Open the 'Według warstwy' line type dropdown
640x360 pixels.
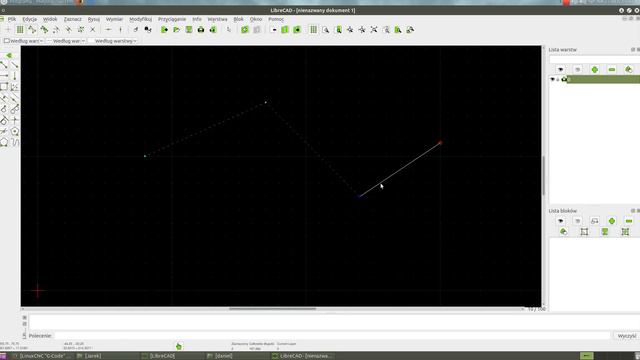click(x=113, y=41)
